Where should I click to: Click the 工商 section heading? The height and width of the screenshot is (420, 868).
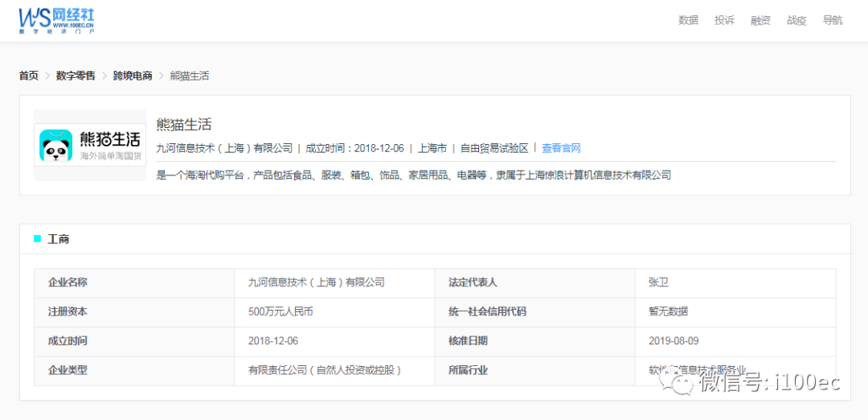pyautogui.click(x=59, y=239)
